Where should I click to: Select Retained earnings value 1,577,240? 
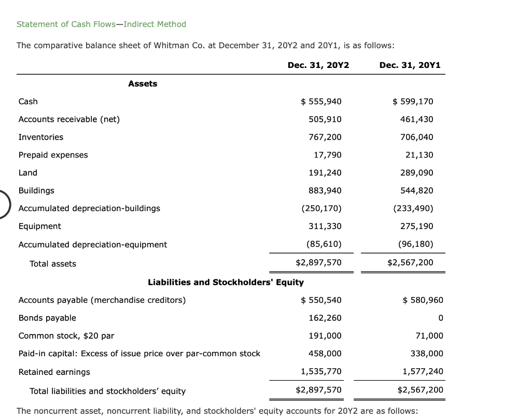click(x=423, y=372)
